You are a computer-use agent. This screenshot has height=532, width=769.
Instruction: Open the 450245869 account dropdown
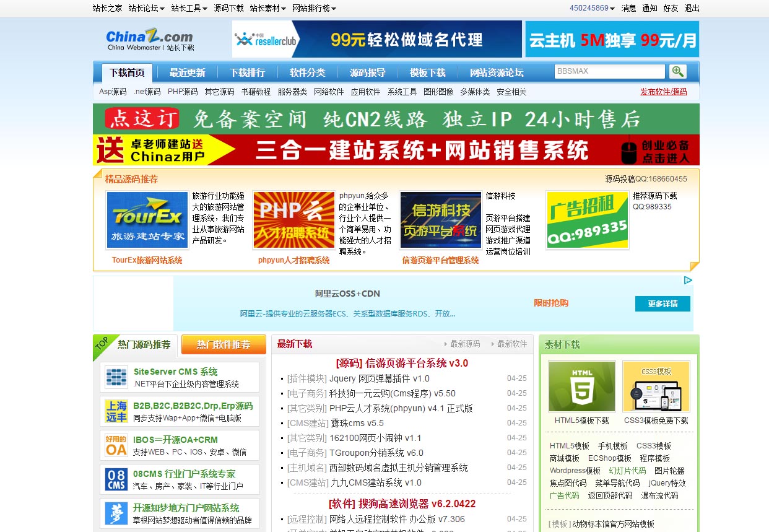pyautogui.click(x=592, y=8)
